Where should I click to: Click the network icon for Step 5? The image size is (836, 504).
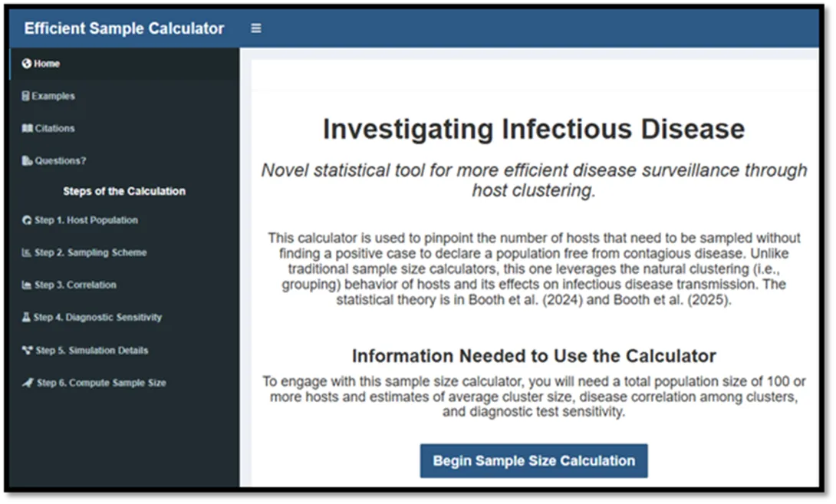tap(27, 351)
